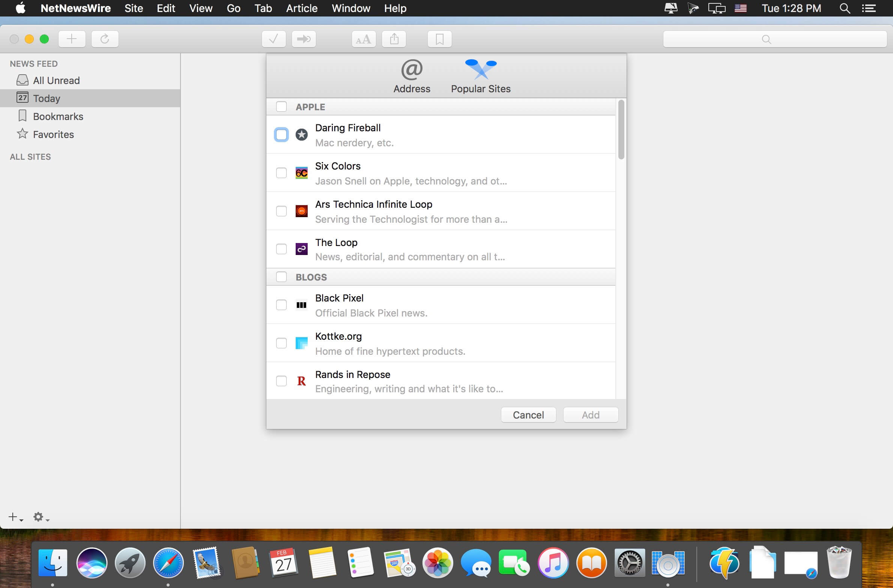Click the Six Colors 6C icon
This screenshot has width=893, height=588.
click(x=302, y=173)
